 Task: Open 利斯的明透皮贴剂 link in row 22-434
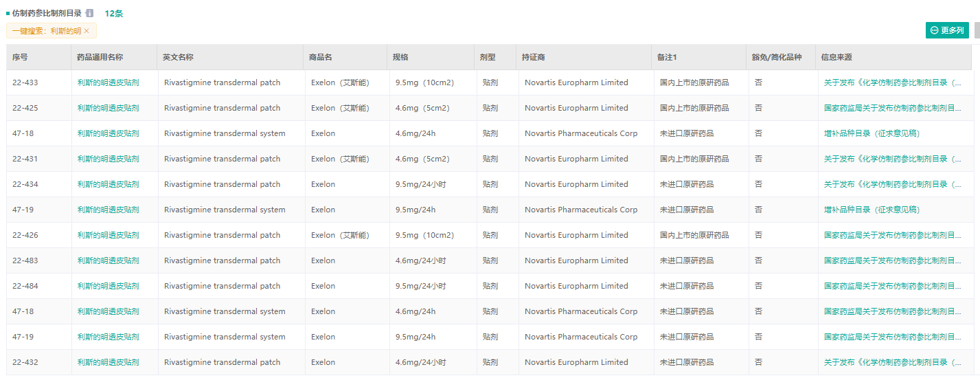108,184
